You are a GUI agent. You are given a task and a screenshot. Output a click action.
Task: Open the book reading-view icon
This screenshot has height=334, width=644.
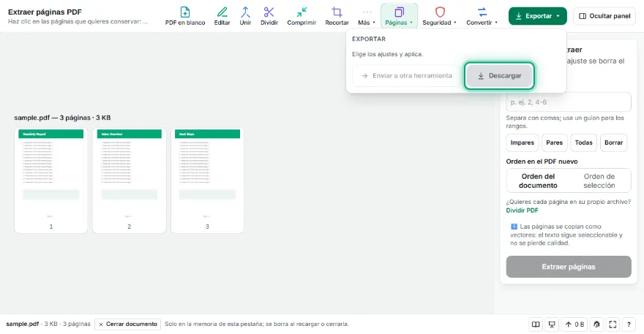(536, 324)
